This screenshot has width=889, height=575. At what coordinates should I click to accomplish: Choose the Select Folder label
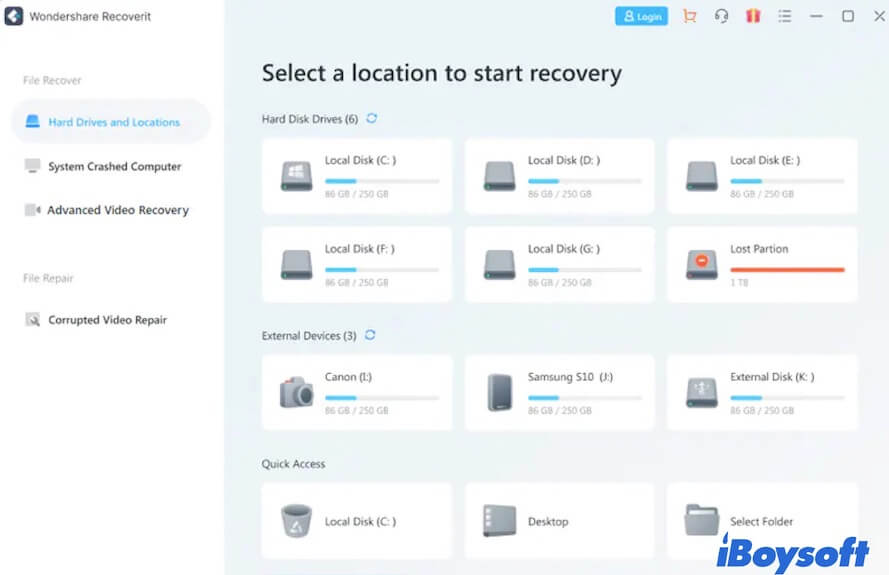(x=761, y=522)
